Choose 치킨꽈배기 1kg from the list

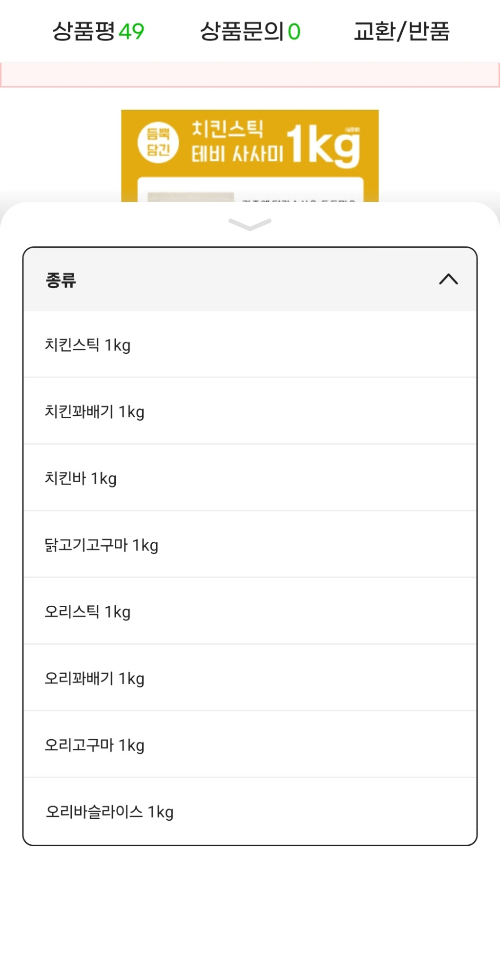95,411
